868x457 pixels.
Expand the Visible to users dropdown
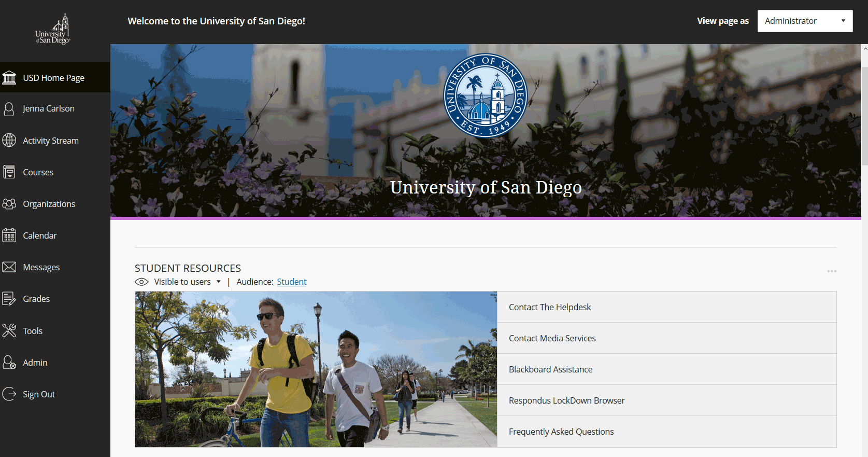188,282
